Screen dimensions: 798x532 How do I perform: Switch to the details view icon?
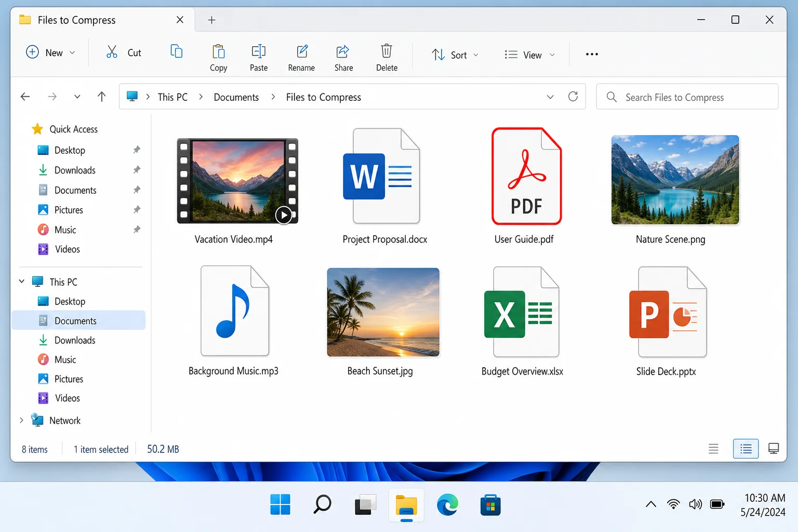(746, 449)
